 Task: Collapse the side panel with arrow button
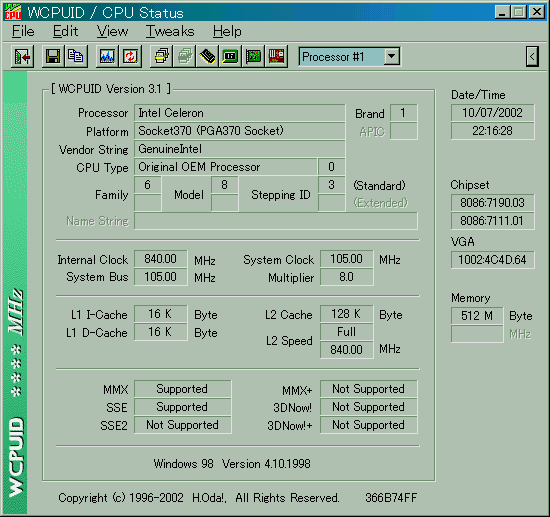point(532,56)
